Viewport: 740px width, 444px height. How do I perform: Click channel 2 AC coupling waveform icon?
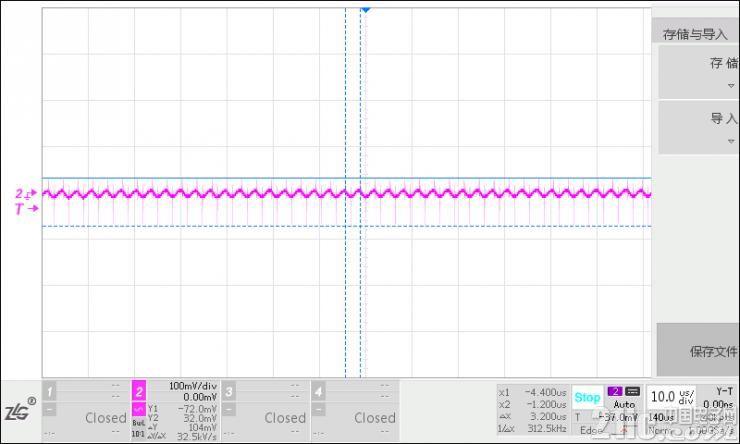139,409
